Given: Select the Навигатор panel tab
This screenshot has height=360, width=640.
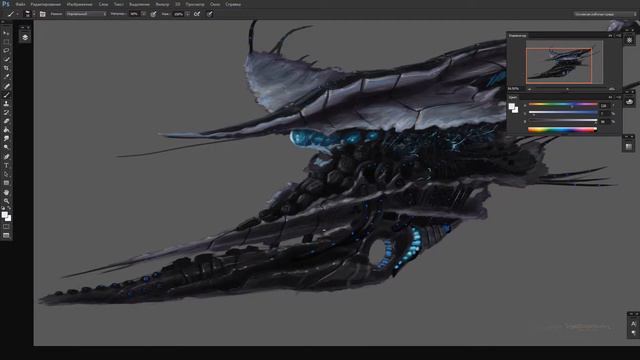Looking at the screenshot, I should (x=518, y=36).
